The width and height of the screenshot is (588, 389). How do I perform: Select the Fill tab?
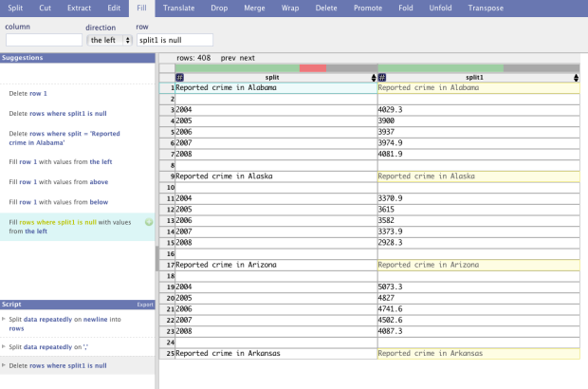click(x=141, y=8)
